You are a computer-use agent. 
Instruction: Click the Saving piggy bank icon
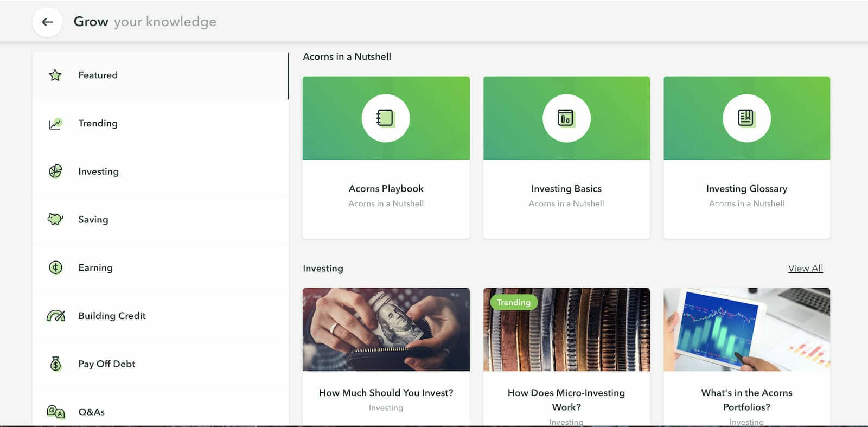click(x=55, y=219)
